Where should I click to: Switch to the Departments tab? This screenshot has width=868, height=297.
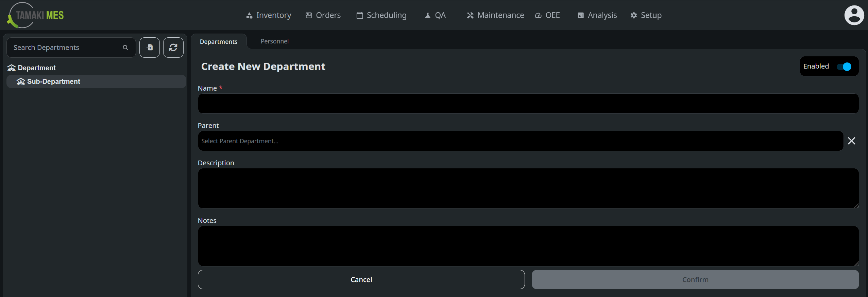(219, 42)
